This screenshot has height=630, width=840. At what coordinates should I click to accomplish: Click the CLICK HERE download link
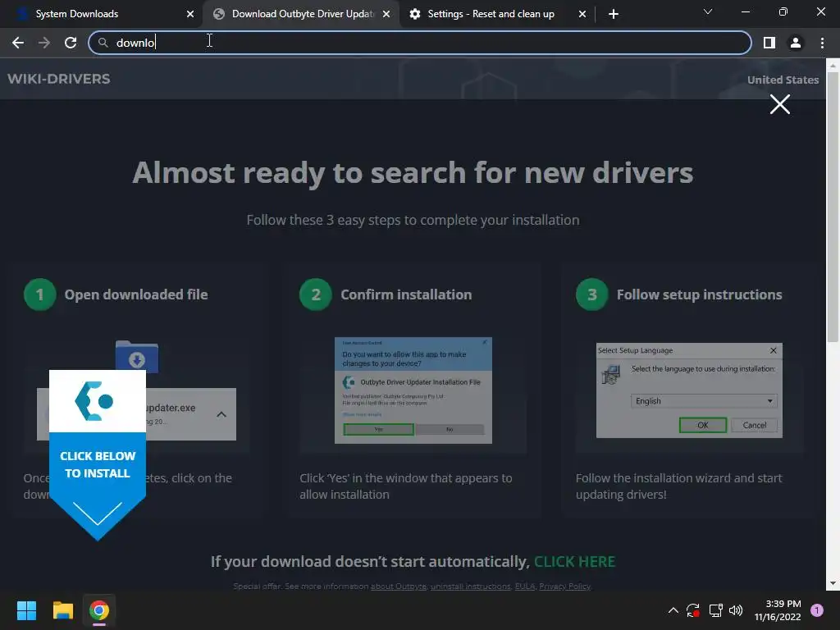(574, 561)
